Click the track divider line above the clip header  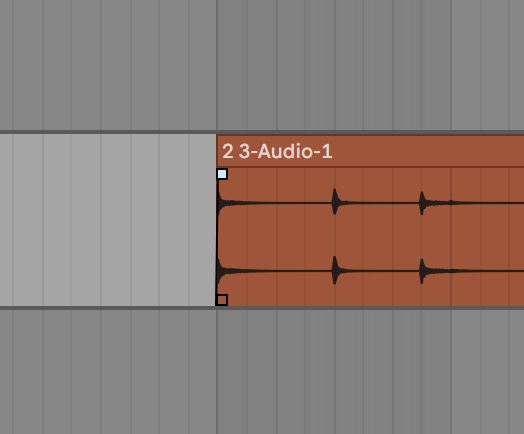[262, 132]
